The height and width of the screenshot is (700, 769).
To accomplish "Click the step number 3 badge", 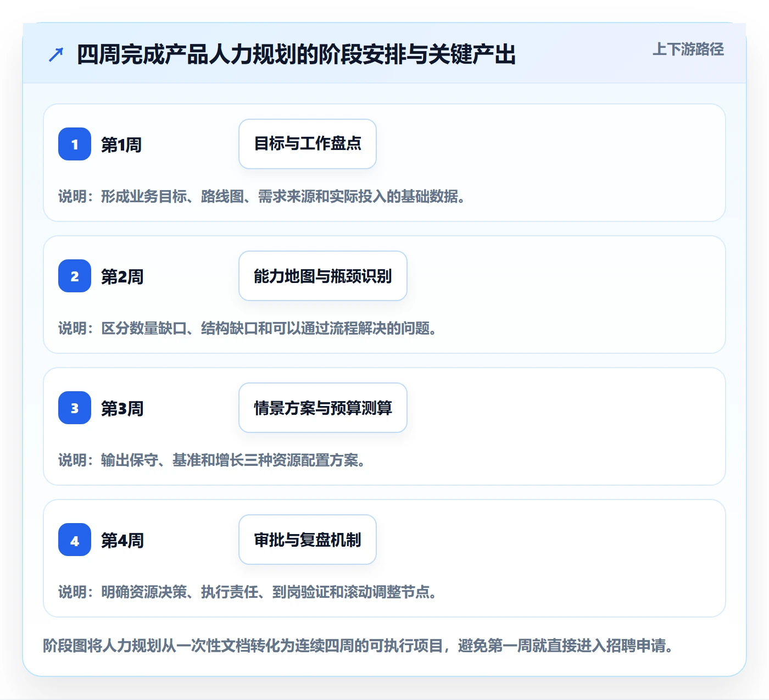I will pos(75,408).
